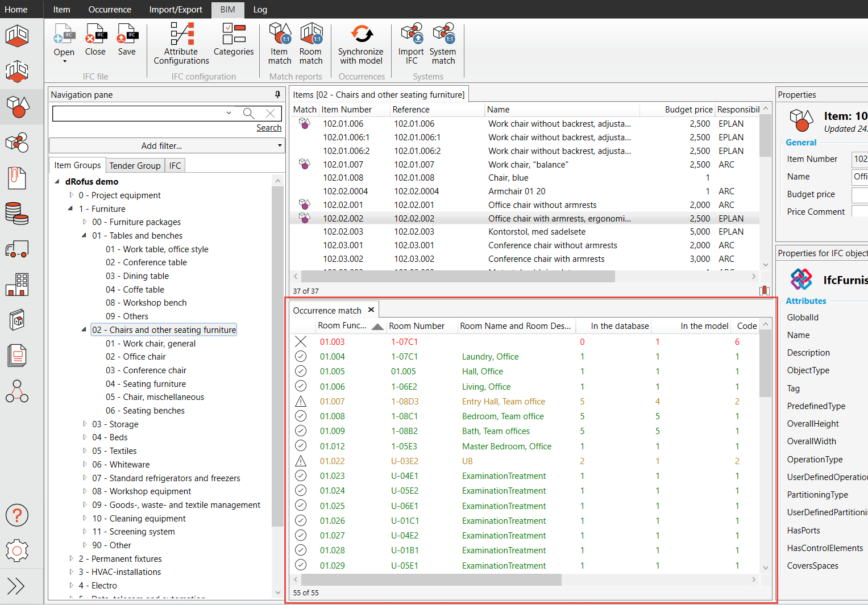
Task: Switch to the Tender Group tab
Action: click(x=135, y=165)
